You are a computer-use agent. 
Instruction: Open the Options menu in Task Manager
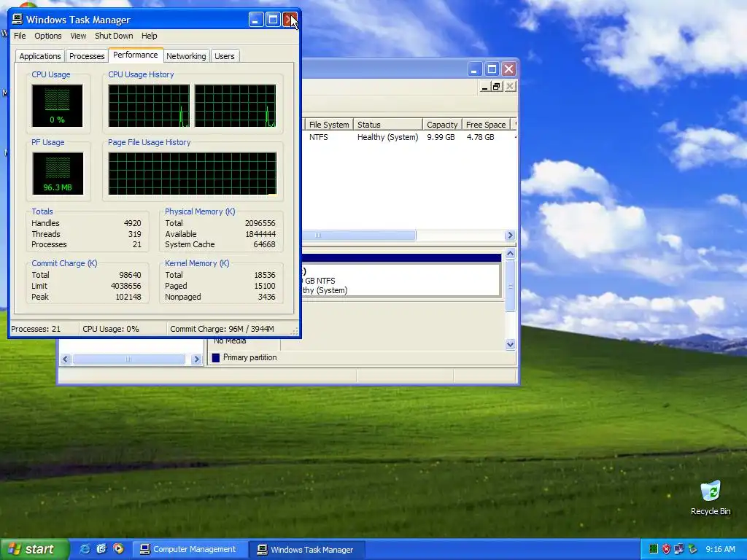point(47,36)
